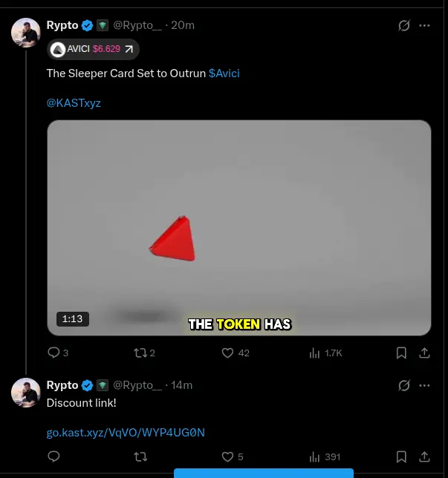Click the AVICI $6.629 price tag
Image resolution: width=448 pixels, height=478 pixels.
93,49
